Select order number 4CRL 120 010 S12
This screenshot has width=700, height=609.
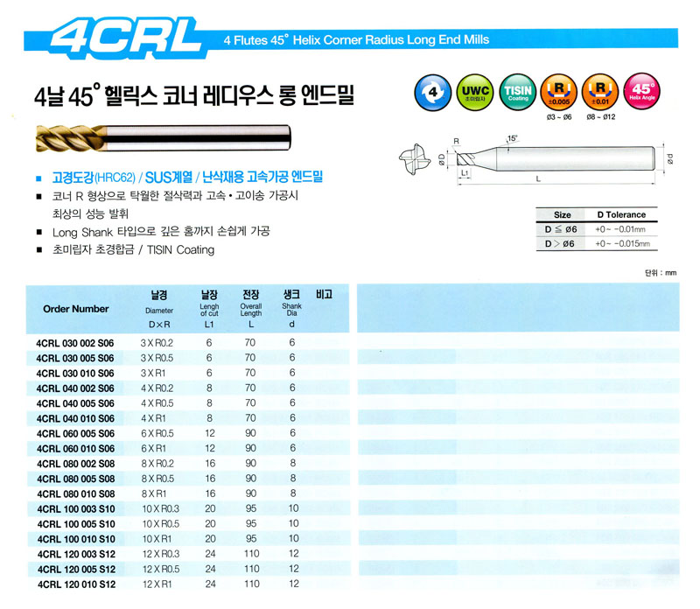click(x=76, y=583)
